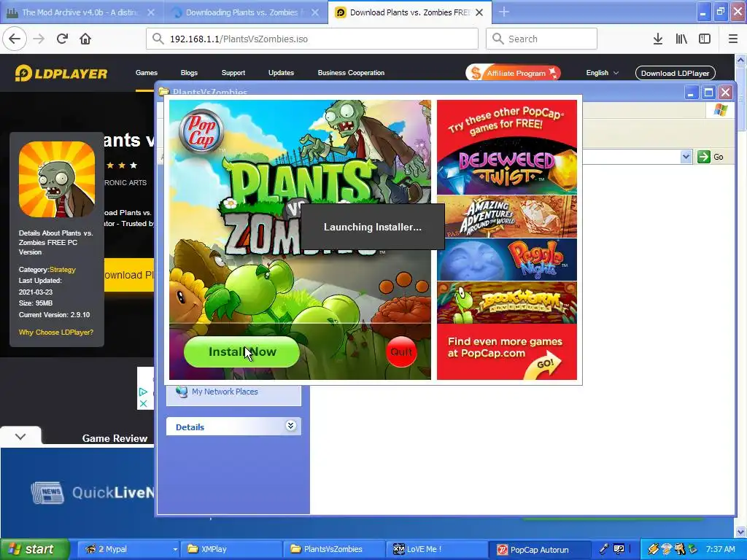Close the Downloading Plants vs. Zombies tab

point(315,12)
